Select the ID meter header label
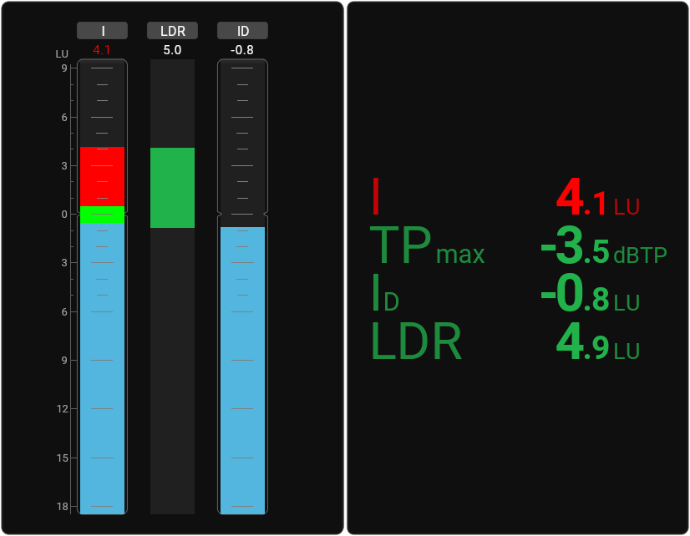This screenshot has height=536, width=690. (243, 31)
